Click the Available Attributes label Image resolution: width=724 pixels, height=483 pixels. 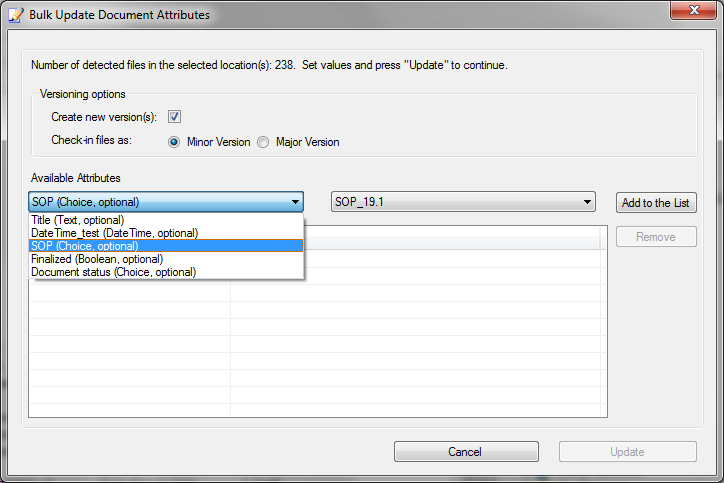[x=76, y=178]
